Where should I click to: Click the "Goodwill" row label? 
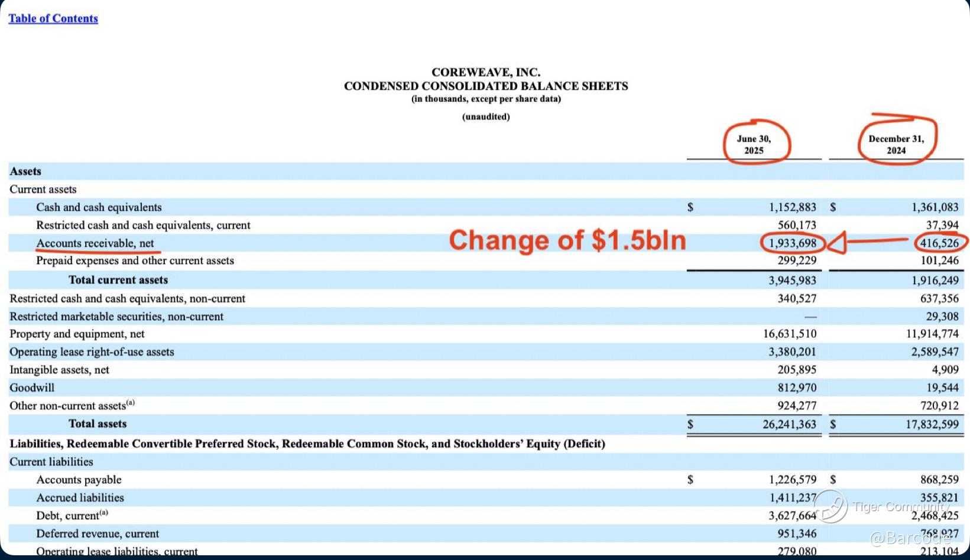[32, 388]
